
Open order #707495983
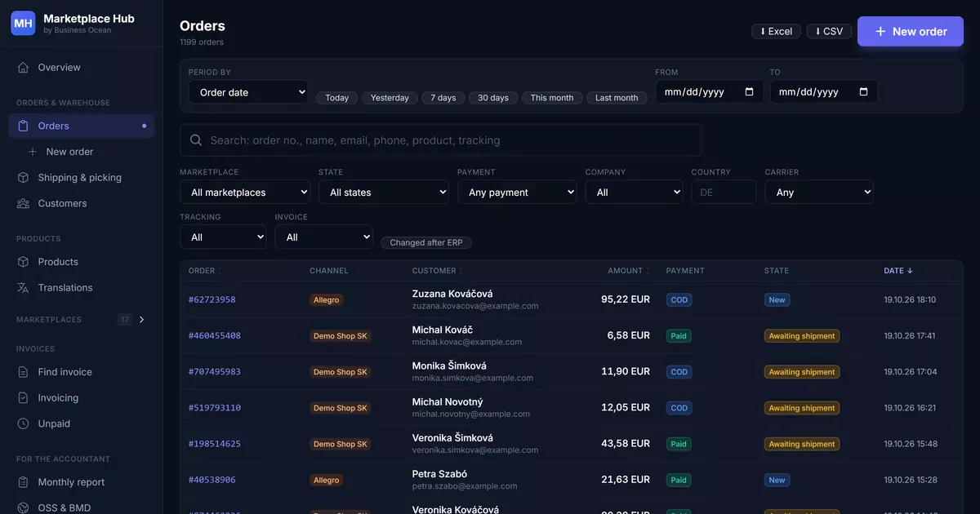click(x=215, y=372)
